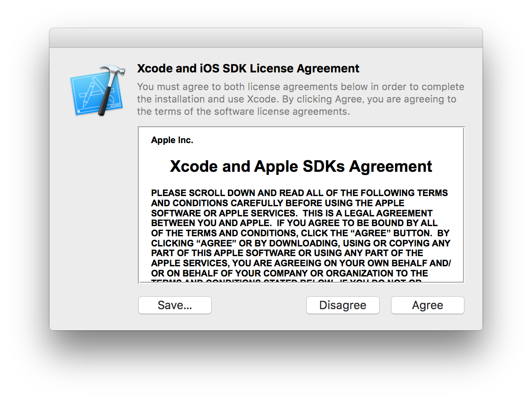The height and width of the screenshot is (401, 532).
Task: Click the Disagree button
Action: coord(342,305)
